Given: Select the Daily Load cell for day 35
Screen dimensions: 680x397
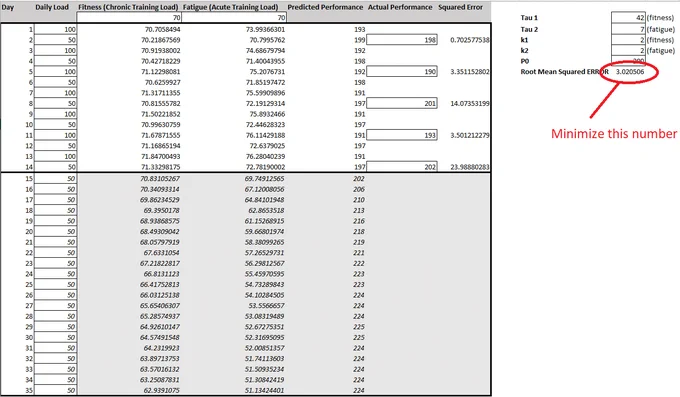Looking at the screenshot, I should pos(55,390).
